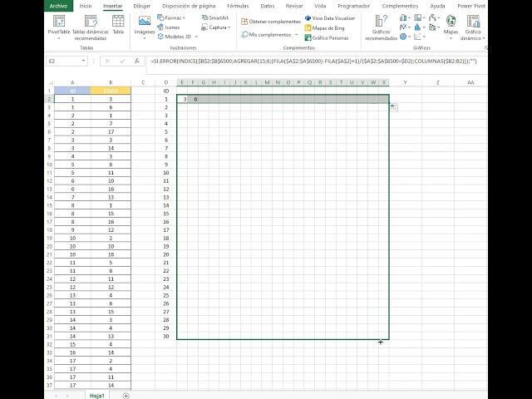The height and width of the screenshot is (399, 532).
Task: Click Obtener complementos button
Action: tap(270, 21)
